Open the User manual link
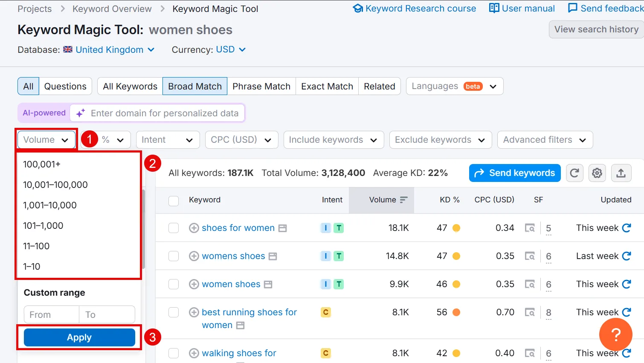 [522, 9]
